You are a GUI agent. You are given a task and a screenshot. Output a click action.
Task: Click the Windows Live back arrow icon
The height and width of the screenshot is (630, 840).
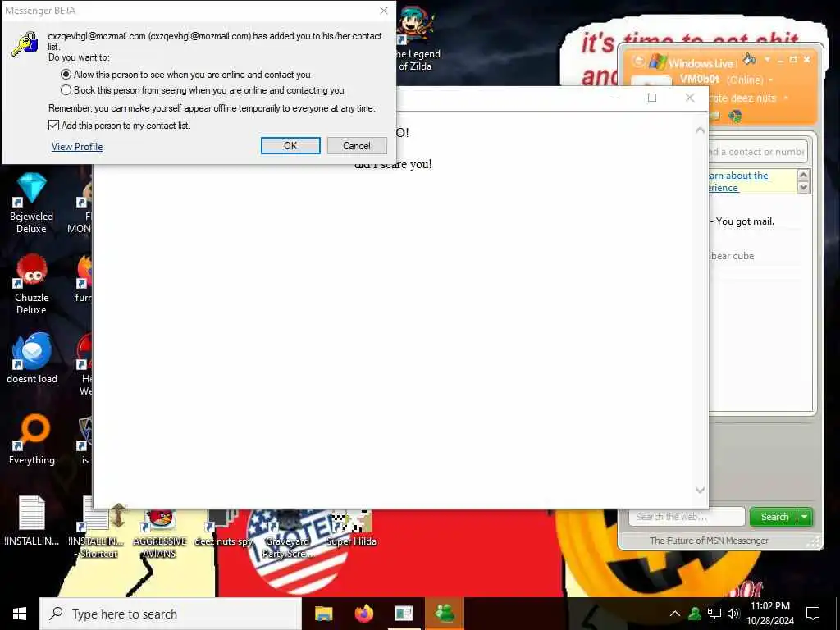[638, 61]
